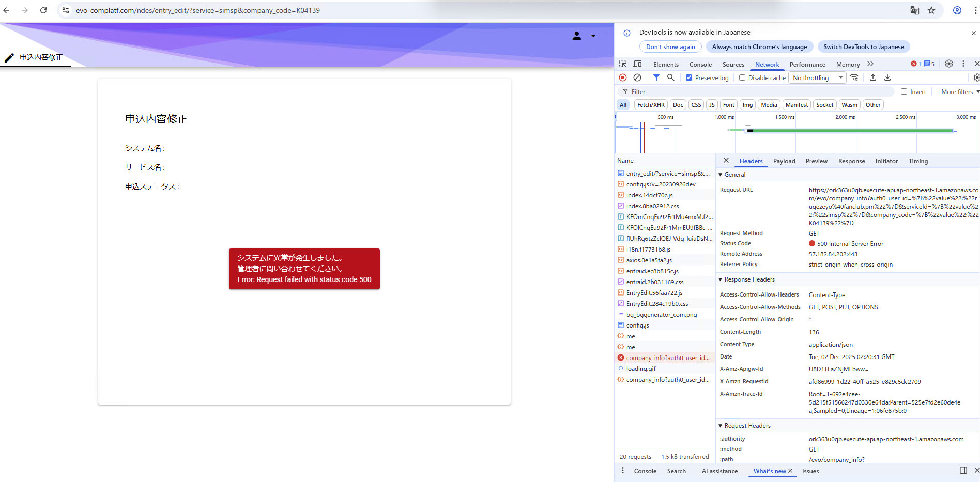The image size is (980, 482).
Task: Toggle the network filter funnel icon
Action: click(x=656, y=77)
